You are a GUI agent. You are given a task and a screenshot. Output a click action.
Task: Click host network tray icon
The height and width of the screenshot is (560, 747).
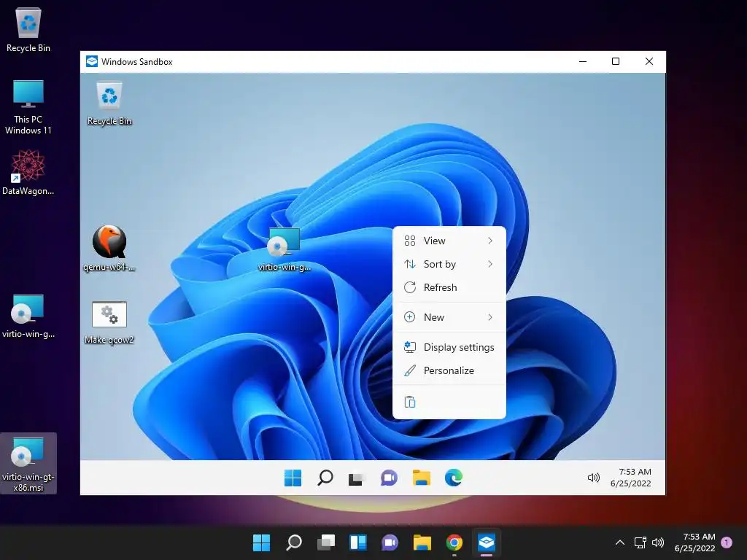(x=640, y=542)
